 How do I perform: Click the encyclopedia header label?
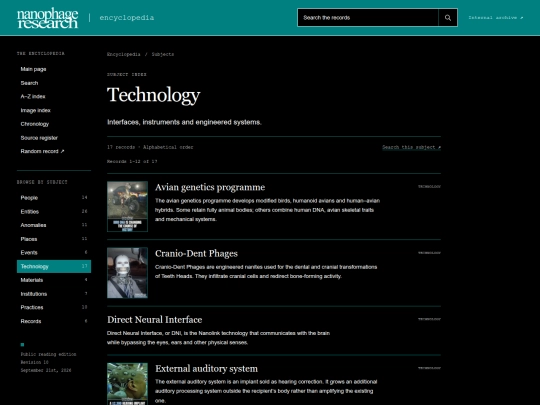pyautogui.click(x=127, y=18)
